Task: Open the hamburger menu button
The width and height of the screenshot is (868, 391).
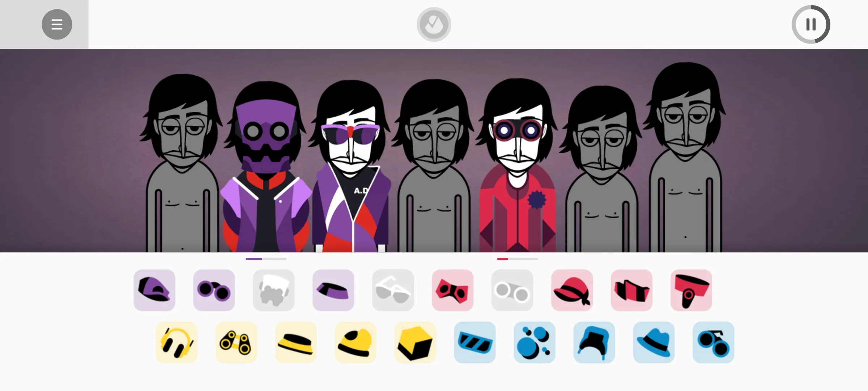Action: [57, 24]
